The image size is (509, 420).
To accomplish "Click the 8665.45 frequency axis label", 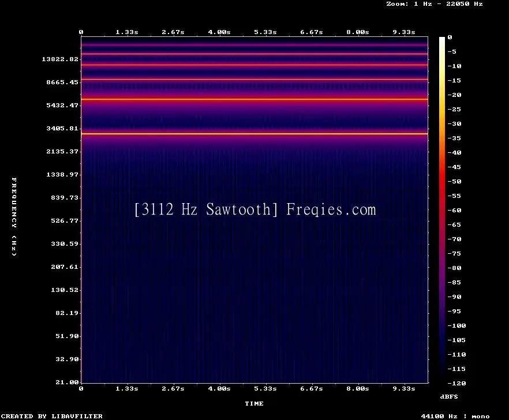I will (x=62, y=82).
